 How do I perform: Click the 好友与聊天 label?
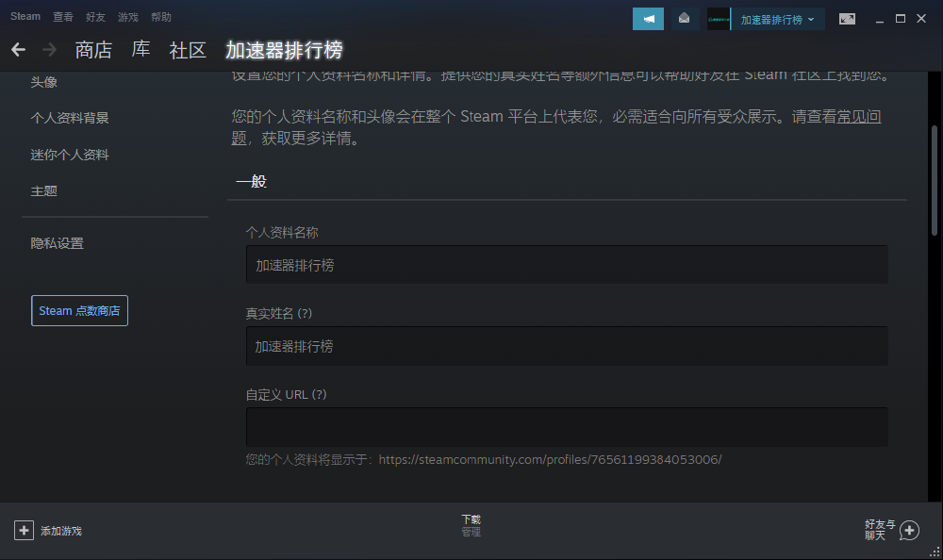pos(880,530)
